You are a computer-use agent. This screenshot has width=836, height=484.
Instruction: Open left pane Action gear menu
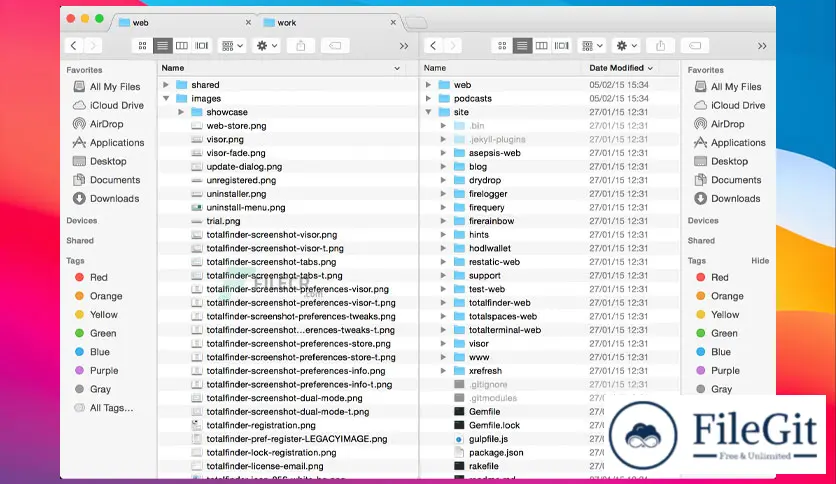click(267, 46)
